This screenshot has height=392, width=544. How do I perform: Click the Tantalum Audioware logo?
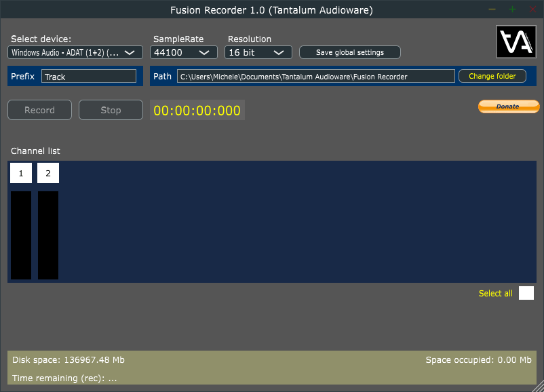[516, 41]
